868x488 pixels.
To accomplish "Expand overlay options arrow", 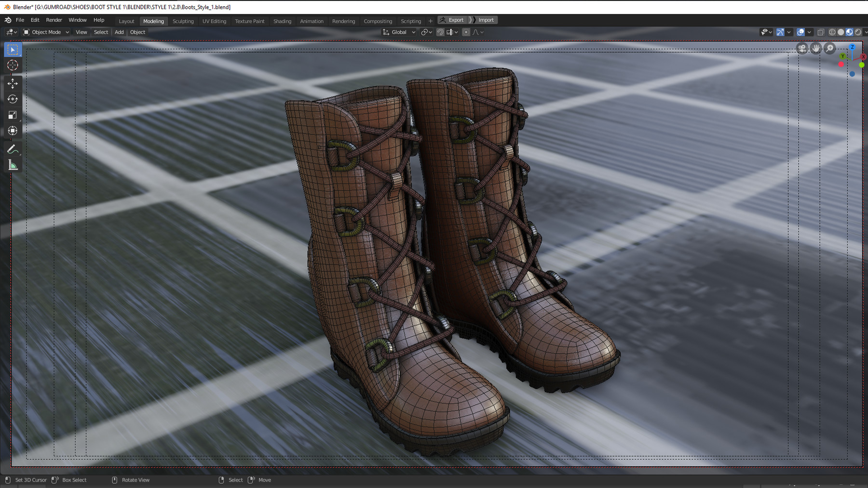I will tap(809, 32).
